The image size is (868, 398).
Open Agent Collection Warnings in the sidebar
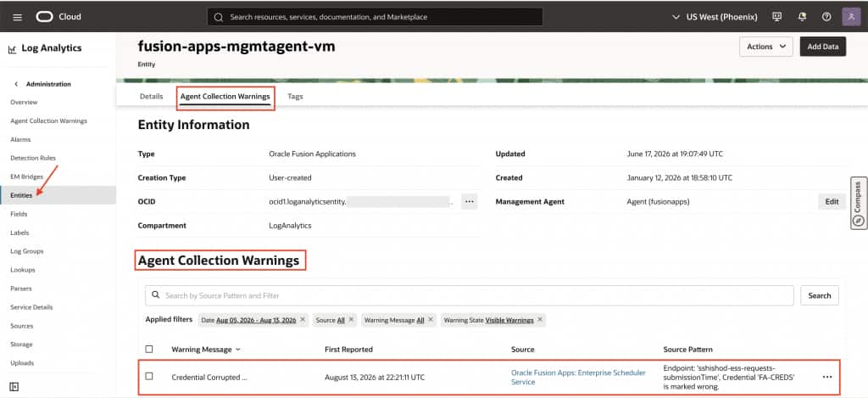tap(48, 121)
